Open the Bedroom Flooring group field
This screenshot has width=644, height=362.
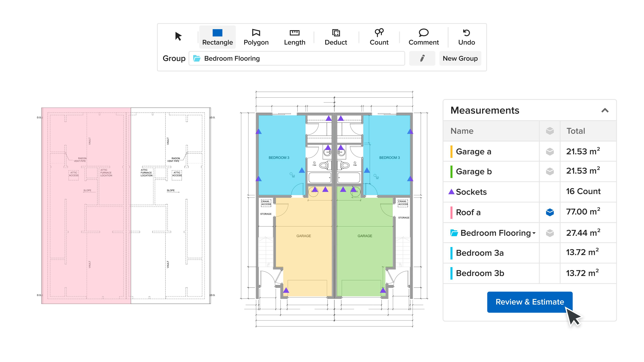tap(297, 58)
